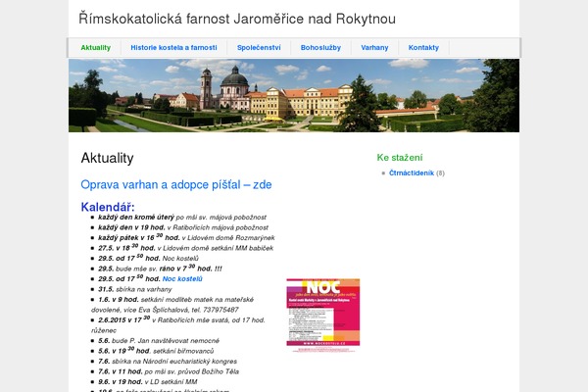Open the Aktuality menu item
The width and height of the screenshot is (588, 392).
[x=96, y=48]
